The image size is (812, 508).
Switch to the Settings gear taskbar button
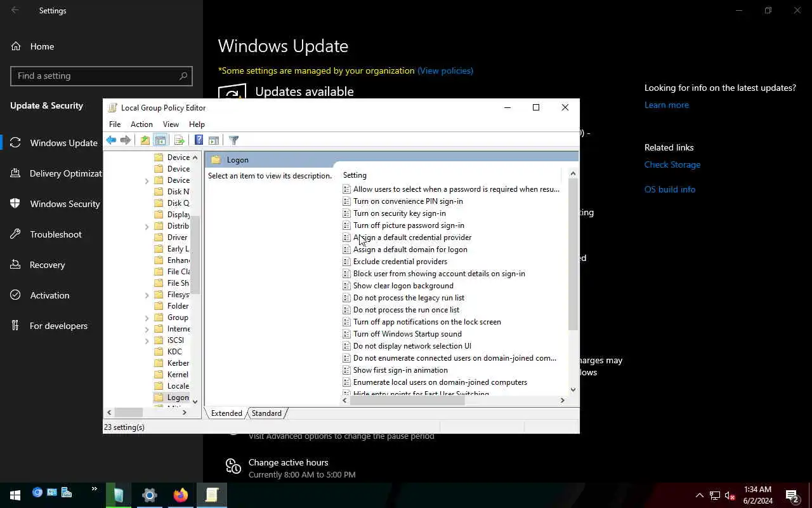[150, 495]
